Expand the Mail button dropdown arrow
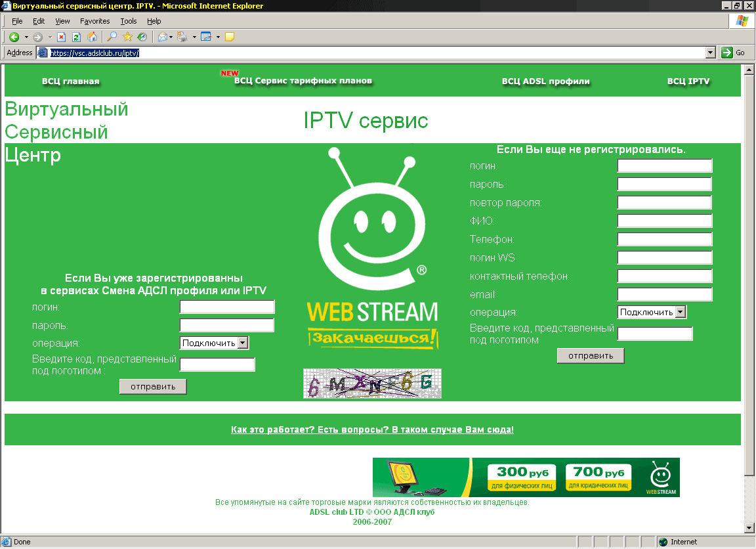The width and height of the screenshot is (756, 549). 171,37
